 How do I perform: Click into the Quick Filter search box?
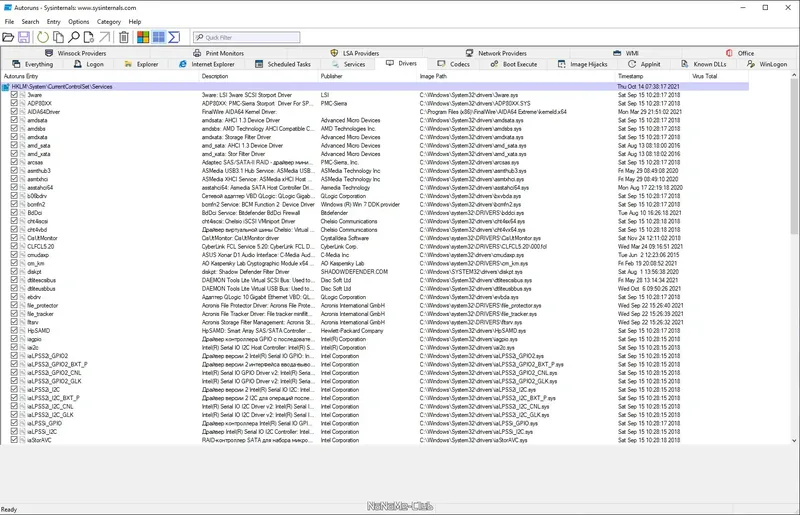point(246,37)
